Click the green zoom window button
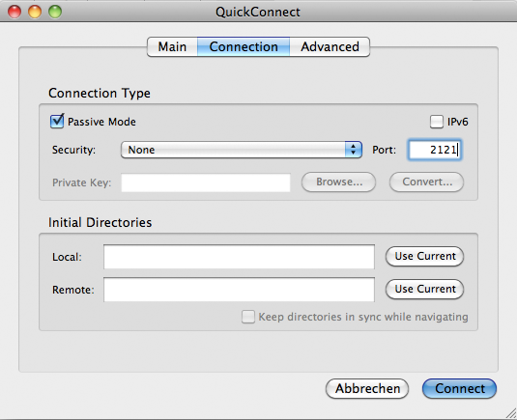This screenshot has height=420, width=517. coord(55,12)
